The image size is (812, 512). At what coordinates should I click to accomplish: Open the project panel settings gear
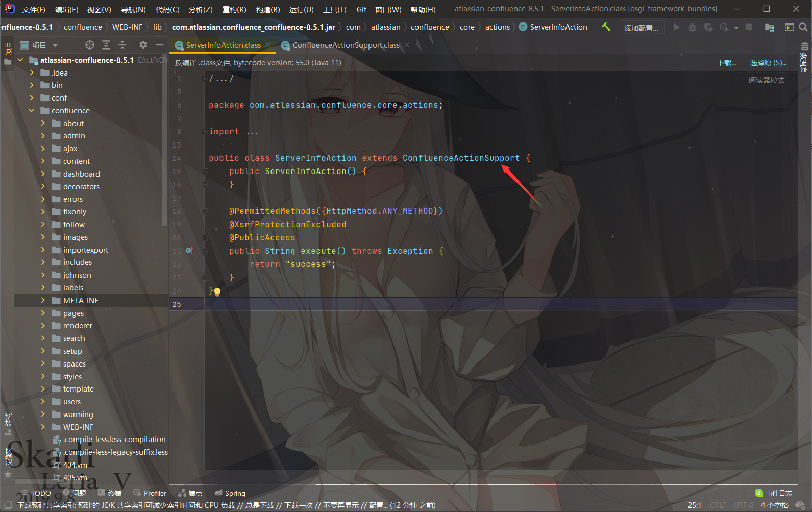143,45
